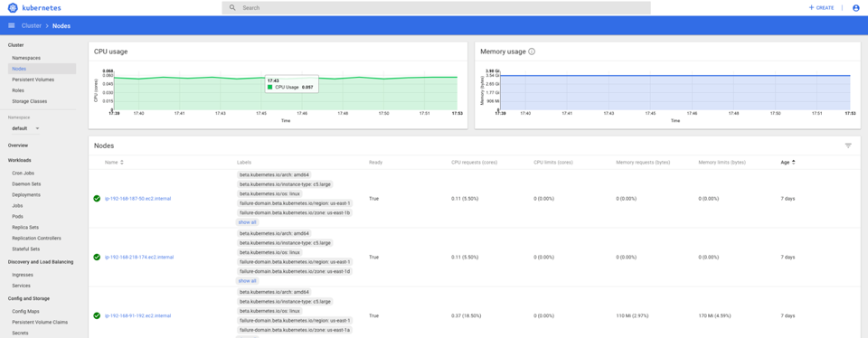Click the CREATE button

[x=822, y=8]
